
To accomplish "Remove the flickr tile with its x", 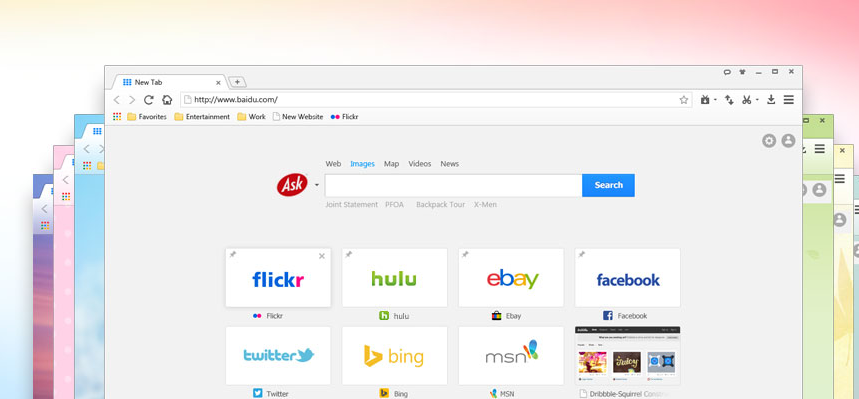I will point(322,256).
